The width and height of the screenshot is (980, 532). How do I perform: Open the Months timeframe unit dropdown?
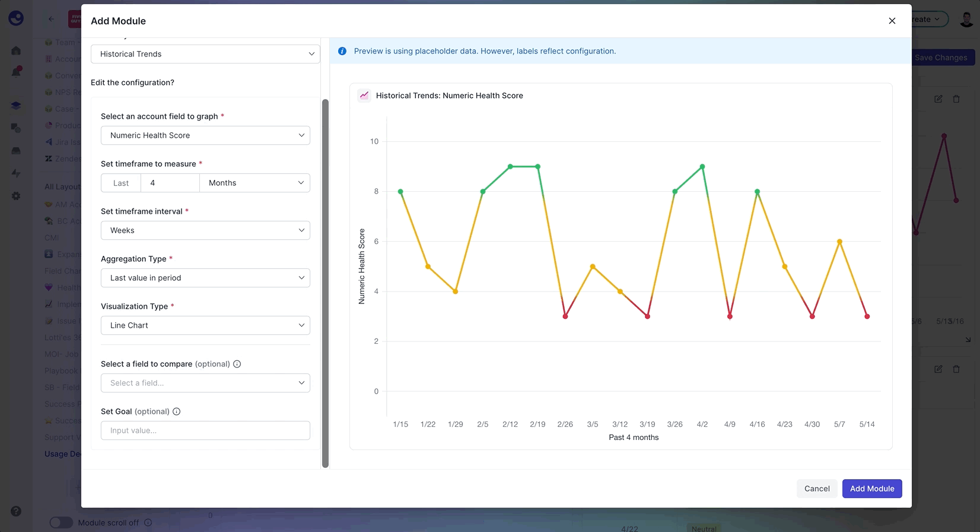[255, 183]
